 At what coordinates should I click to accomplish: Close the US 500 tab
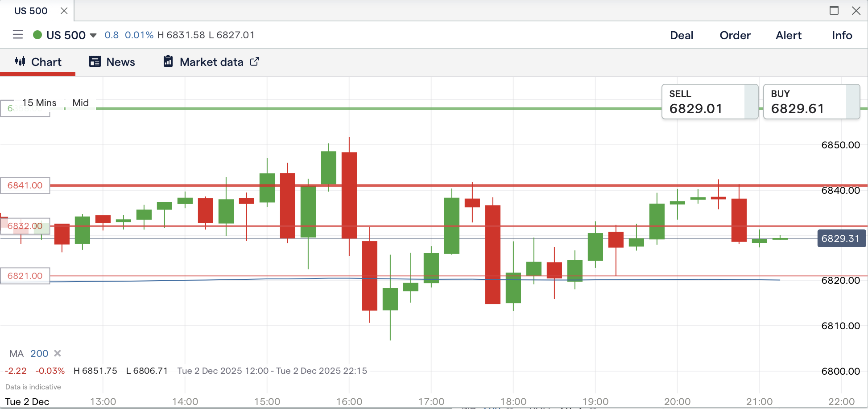(64, 11)
